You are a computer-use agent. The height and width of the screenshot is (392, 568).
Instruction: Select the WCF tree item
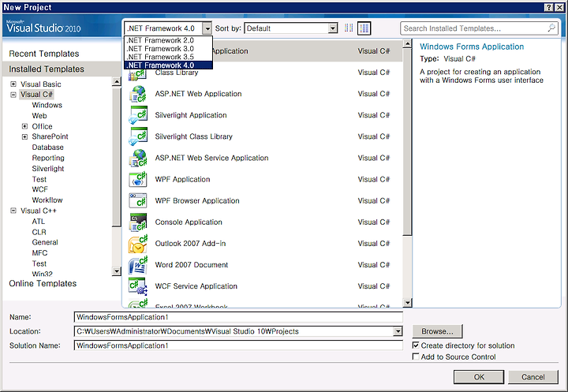39,189
